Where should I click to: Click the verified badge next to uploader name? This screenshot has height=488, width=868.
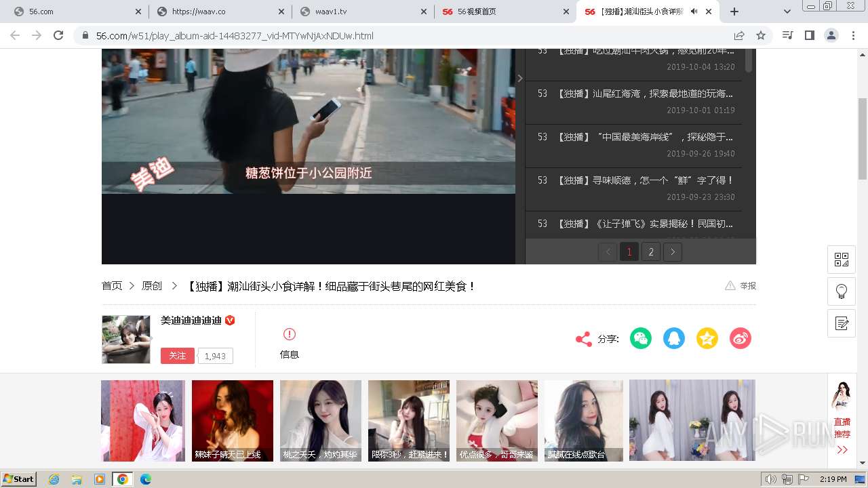pyautogui.click(x=230, y=320)
